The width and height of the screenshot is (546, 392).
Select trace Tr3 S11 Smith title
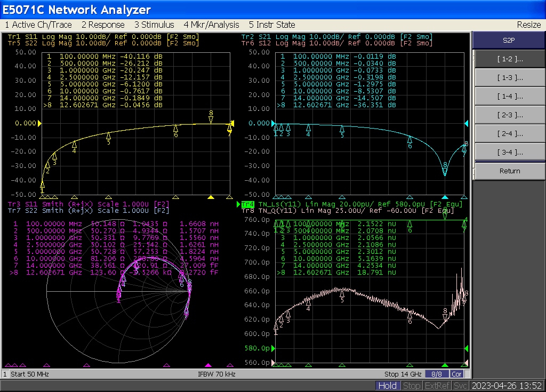(89, 204)
